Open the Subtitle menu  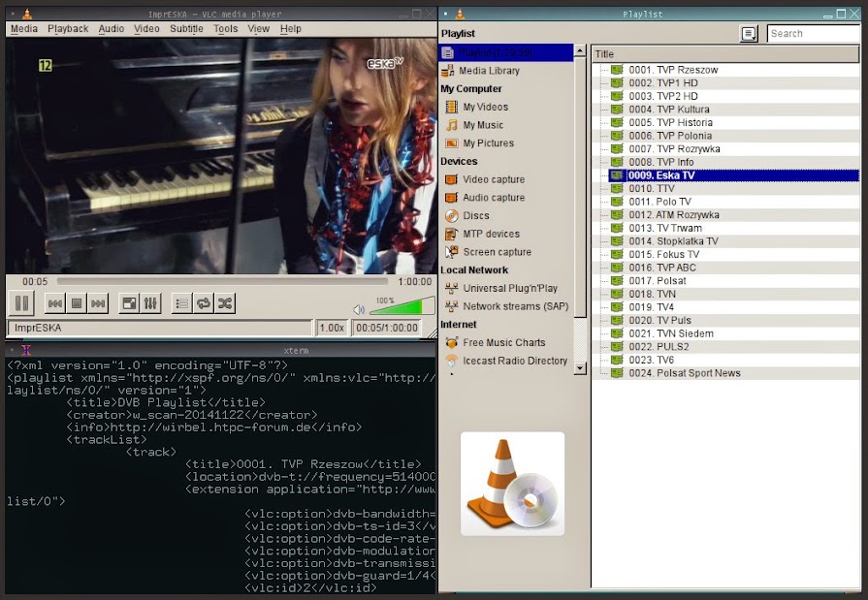click(186, 29)
